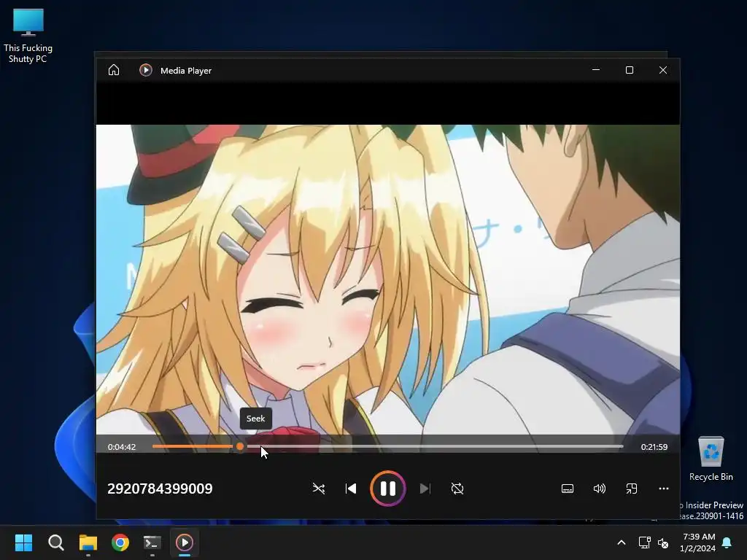Click the video title 2920784399009
Image resolution: width=747 pixels, height=560 pixels.
point(160,489)
